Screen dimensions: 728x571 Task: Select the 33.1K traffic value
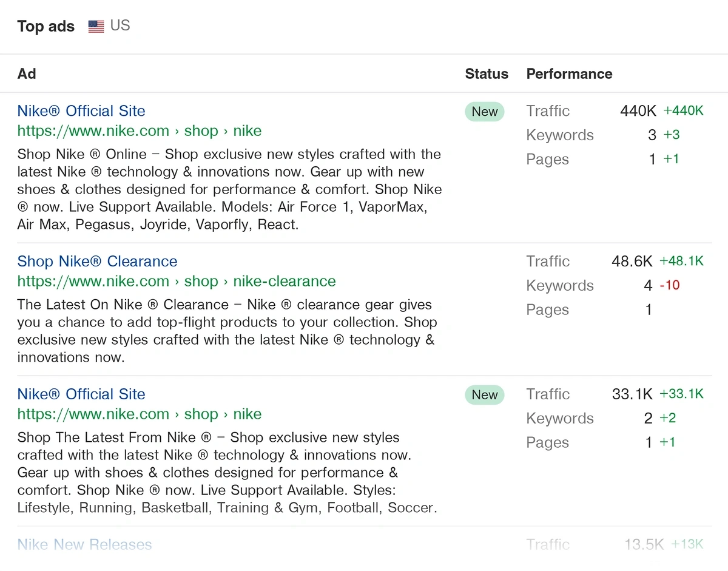tap(632, 394)
